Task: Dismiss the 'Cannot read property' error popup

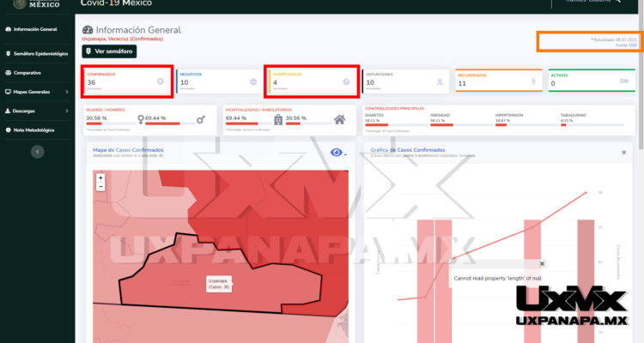Action: pyautogui.click(x=542, y=264)
